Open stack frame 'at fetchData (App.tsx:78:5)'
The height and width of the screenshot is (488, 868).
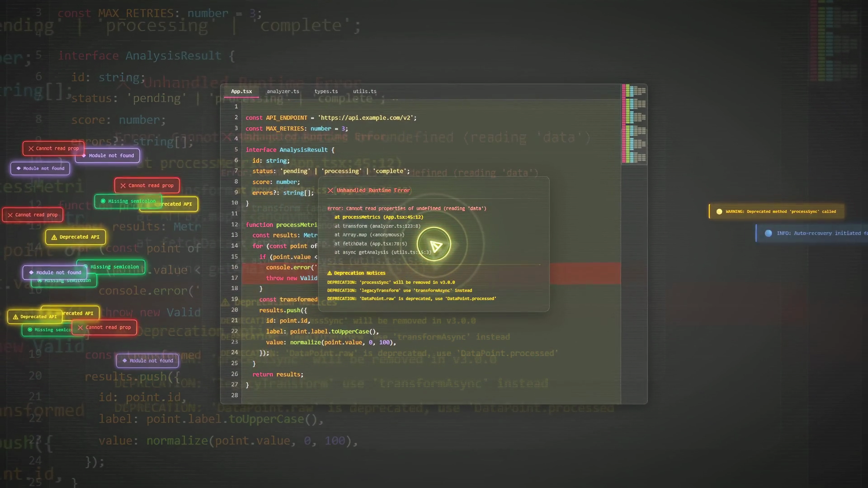(x=371, y=244)
